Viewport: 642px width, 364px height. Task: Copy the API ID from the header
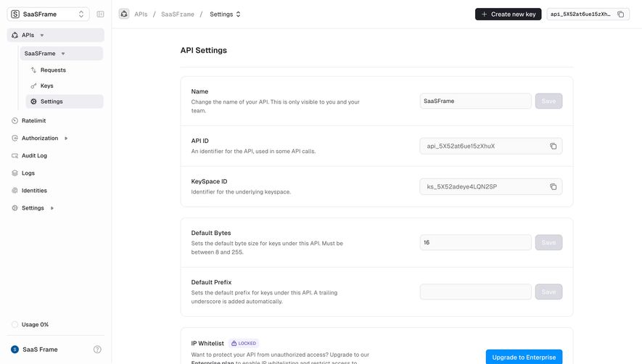coord(621,14)
